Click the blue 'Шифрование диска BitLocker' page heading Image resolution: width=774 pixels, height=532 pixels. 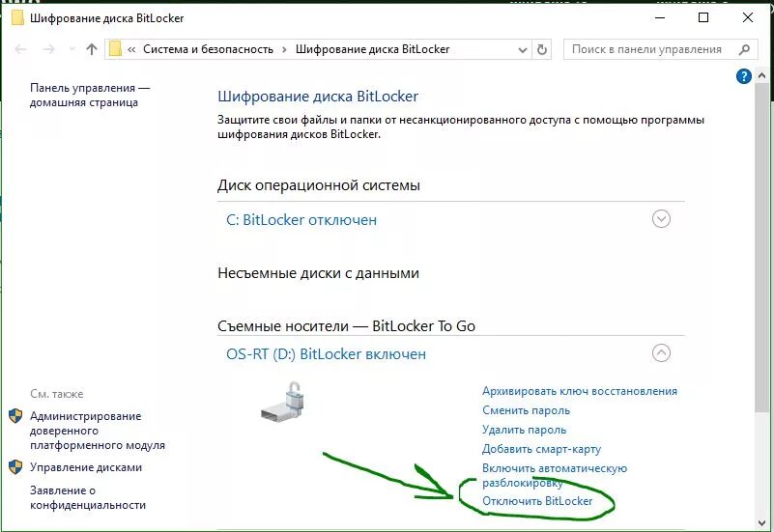tap(317, 97)
